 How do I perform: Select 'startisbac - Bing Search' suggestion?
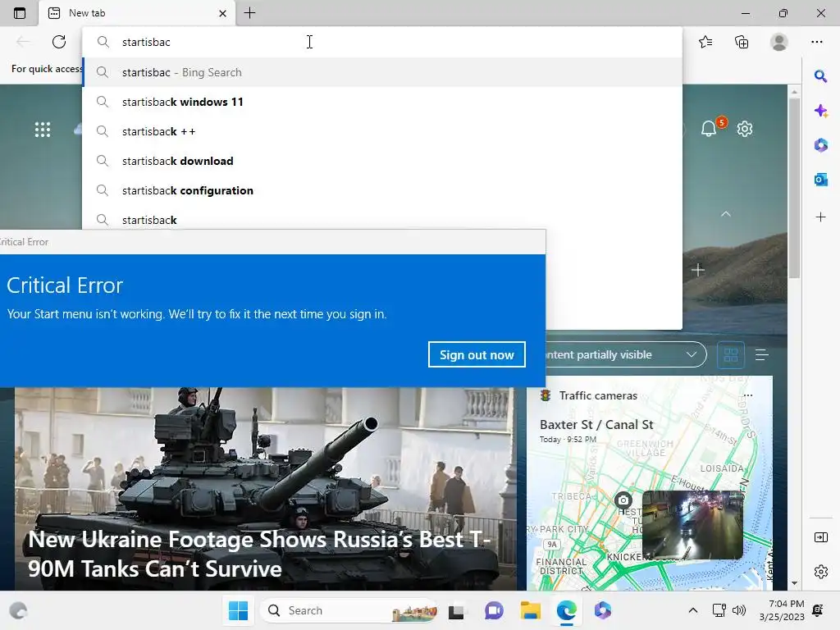[382, 72]
